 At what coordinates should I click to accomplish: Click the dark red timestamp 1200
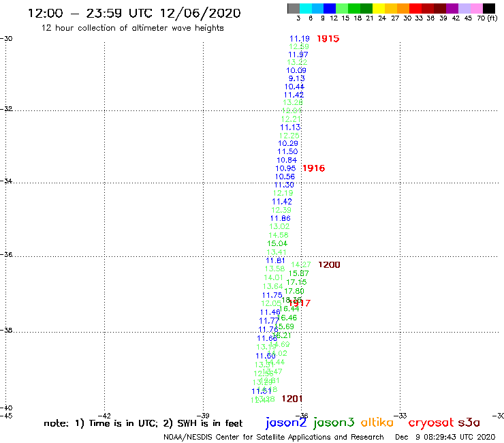(x=329, y=264)
